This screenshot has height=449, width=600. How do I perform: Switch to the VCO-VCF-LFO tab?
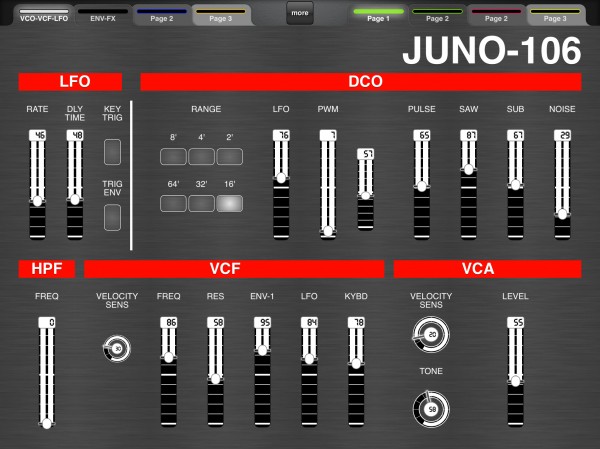[x=44, y=15]
